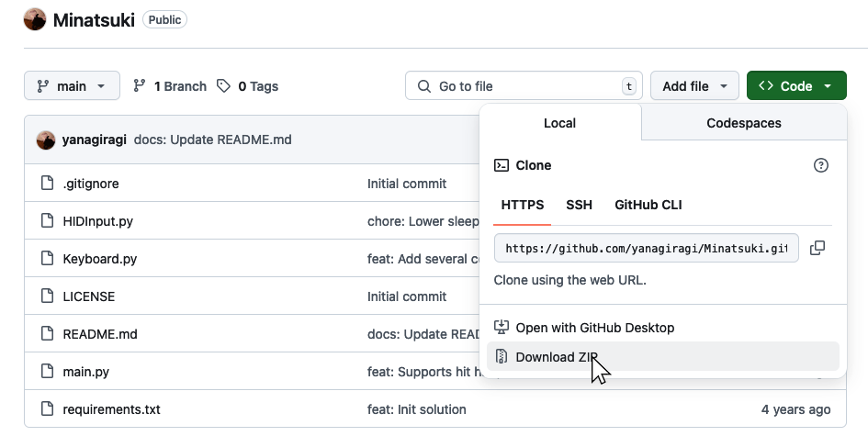Click the magnifier icon in Go to file
The height and width of the screenshot is (436, 868).
pos(424,86)
